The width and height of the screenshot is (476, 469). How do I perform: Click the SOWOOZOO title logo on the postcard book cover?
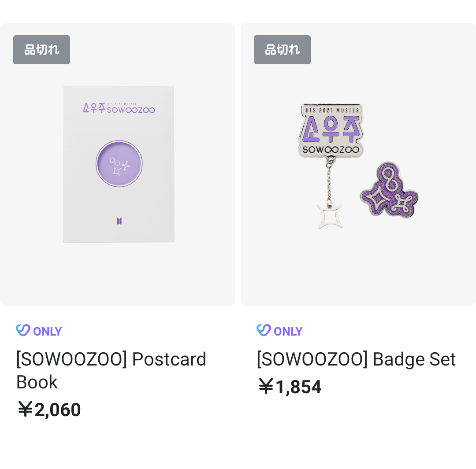tap(119, 108)
